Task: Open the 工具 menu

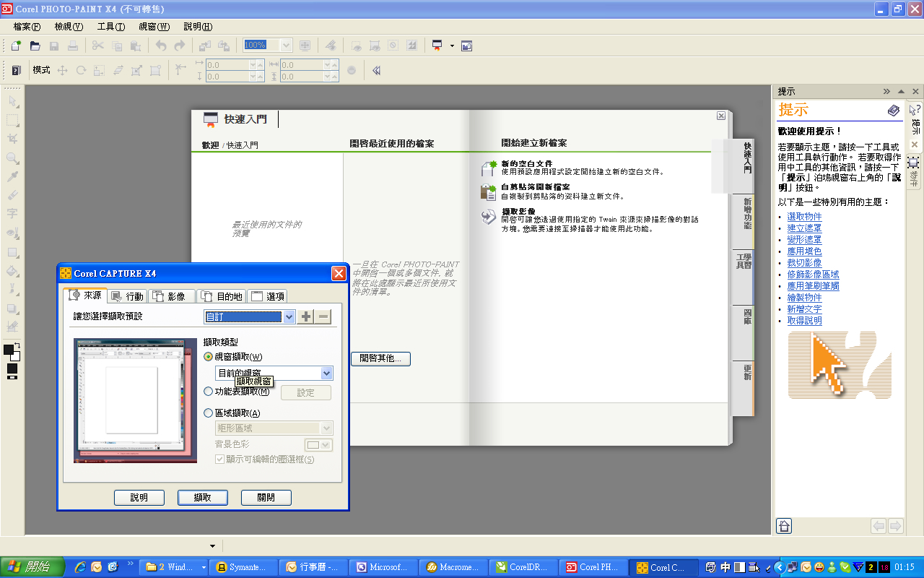Action: tap(111, 27)
